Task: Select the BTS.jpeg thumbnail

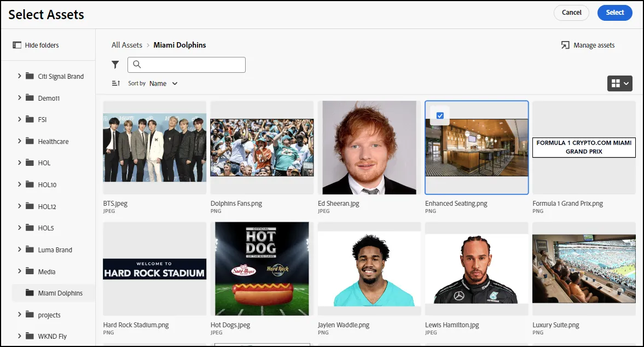Action: [154, 147]
